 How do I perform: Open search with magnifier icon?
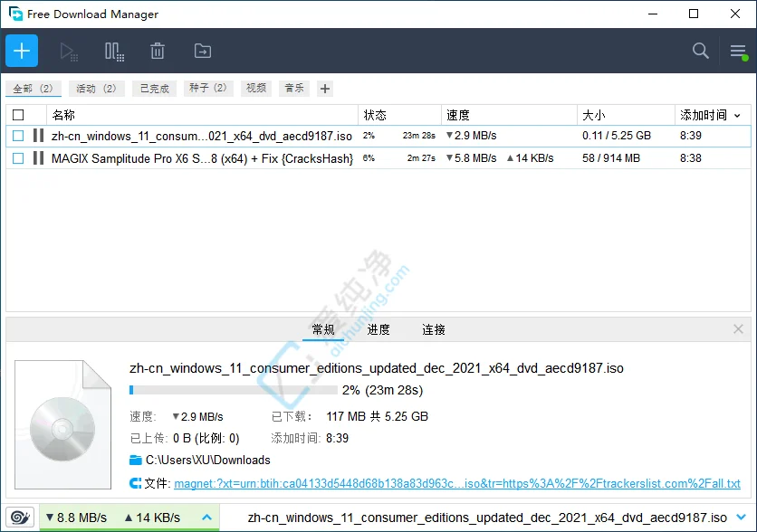coord(701,51)
